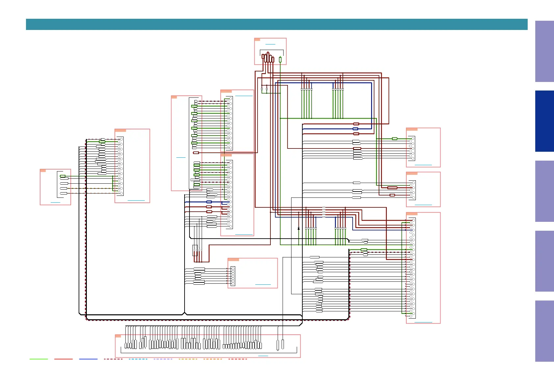The image size is (554, 392).
Task: Click the solid red legend line sample
Action: point(63,359)
